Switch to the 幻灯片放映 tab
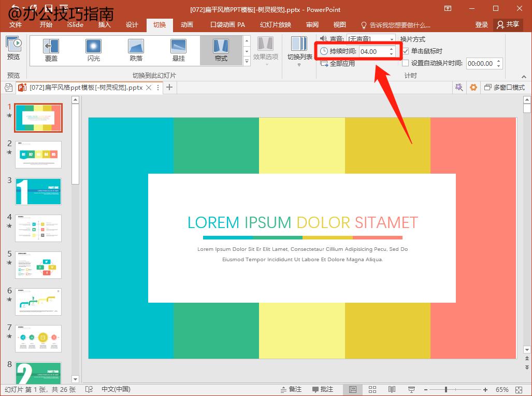This screenshot has width=532, height=396. (x=276, y=25)
